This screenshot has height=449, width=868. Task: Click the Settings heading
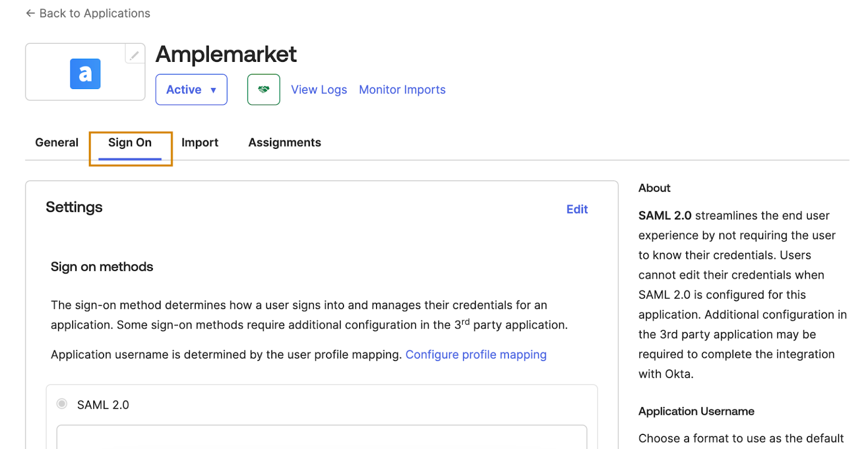pyautogui.click(x=74, y=207)
